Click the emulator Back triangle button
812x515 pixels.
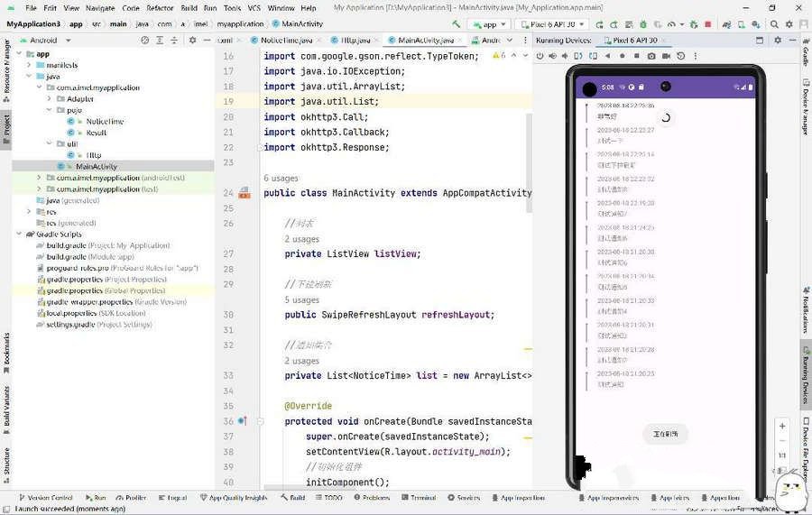[x=607, y=56]
